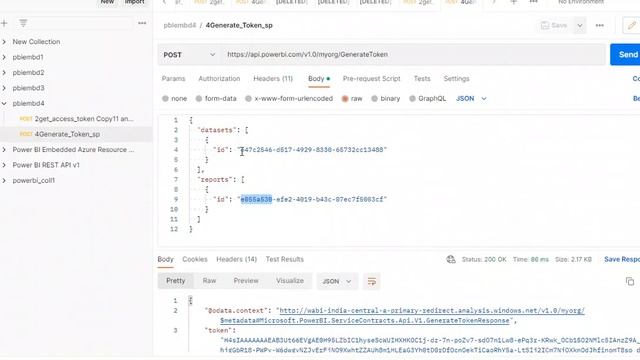Viewport: 640px width, 360px height.
Task: Expand pbiembd3 collection
Action: pyautogui.click(x=4, y=88)
